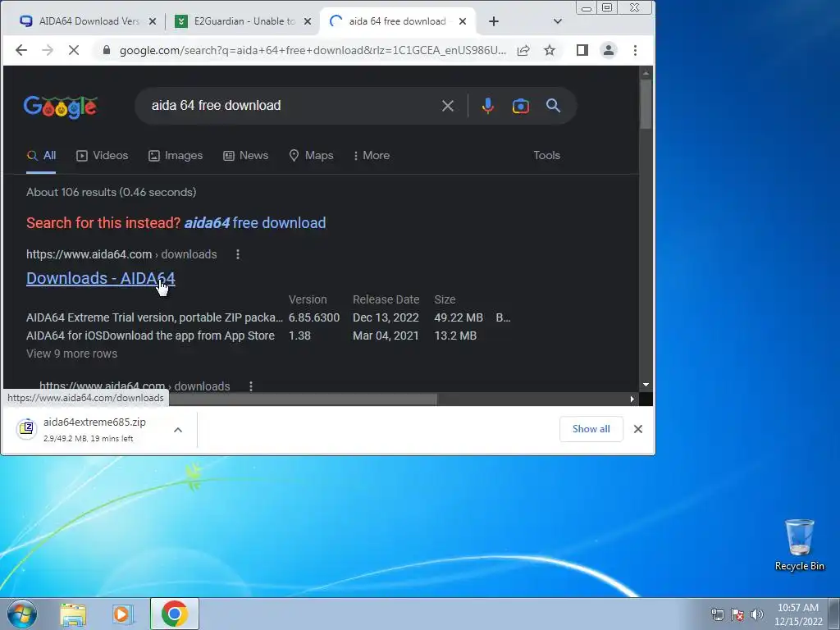
Task: Expand download item options chevron
Action: tap(178, 430)
